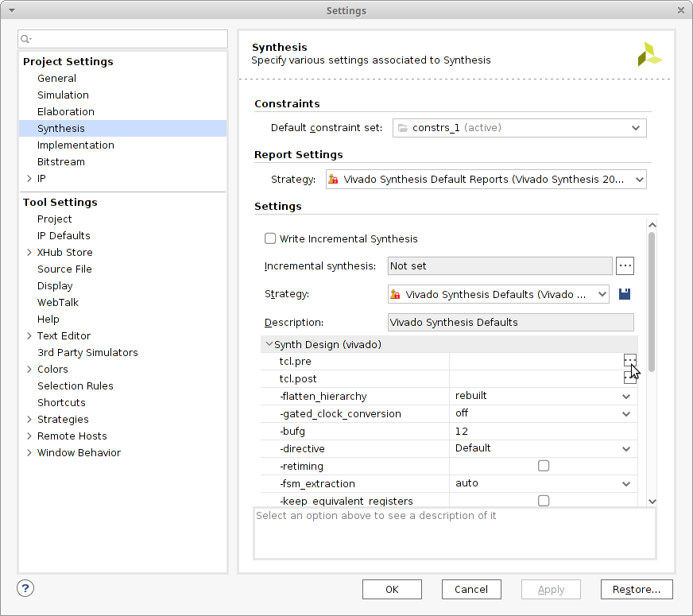Screen dimensions: 693x616
Task: Click the help question mark icon
Action: (25, 588)
